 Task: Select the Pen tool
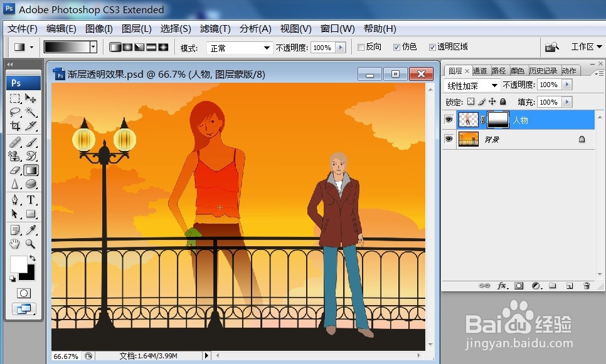tap(15, 200)
